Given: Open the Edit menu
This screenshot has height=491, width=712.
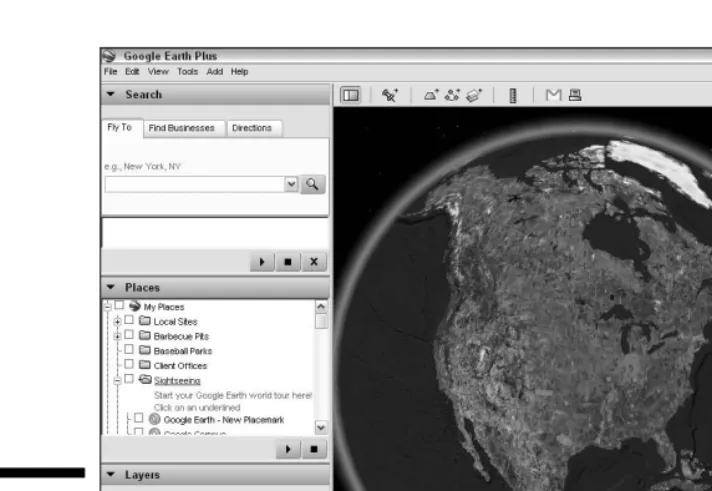Looking at the screenshot, I should pyautogui.click(x=132, y=72).
